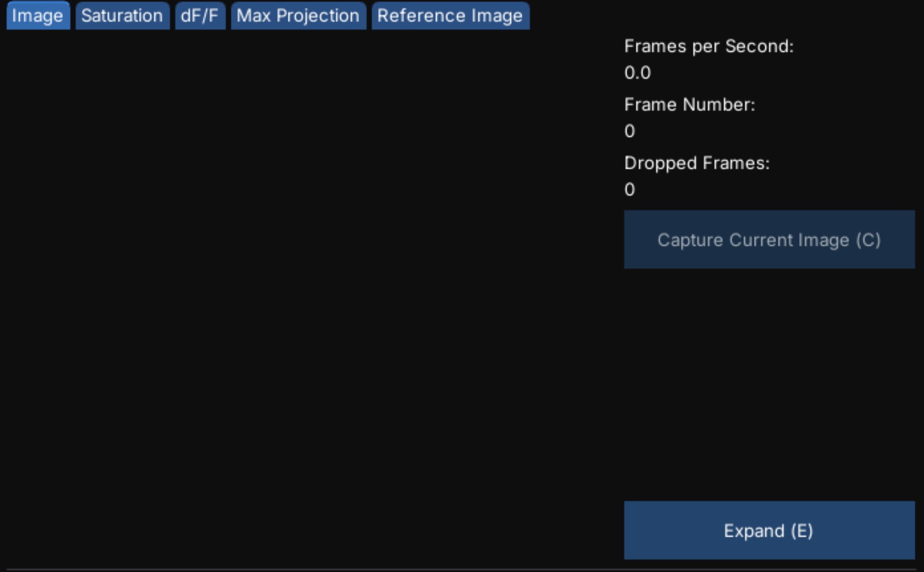The width and height of the screenshot is (924, 572).
Task: Click the zero under Dropped Frames
Action: click(629, 190)
